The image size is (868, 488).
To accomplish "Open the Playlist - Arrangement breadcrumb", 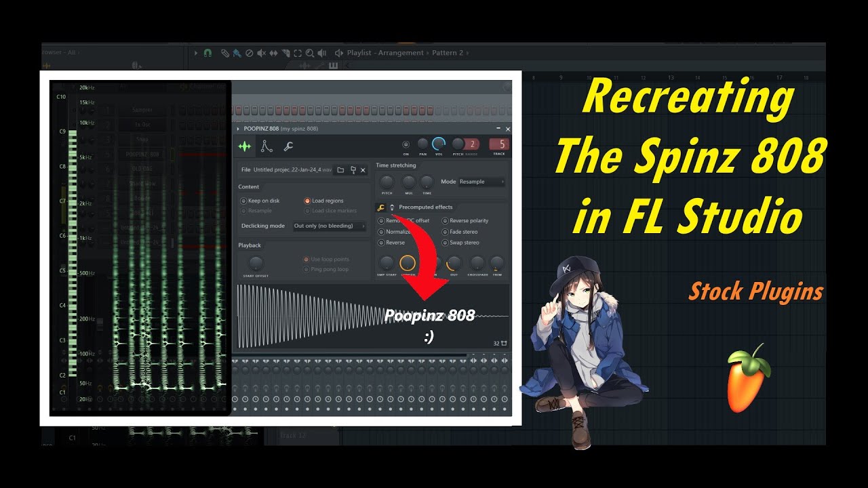I will [385, 53].
